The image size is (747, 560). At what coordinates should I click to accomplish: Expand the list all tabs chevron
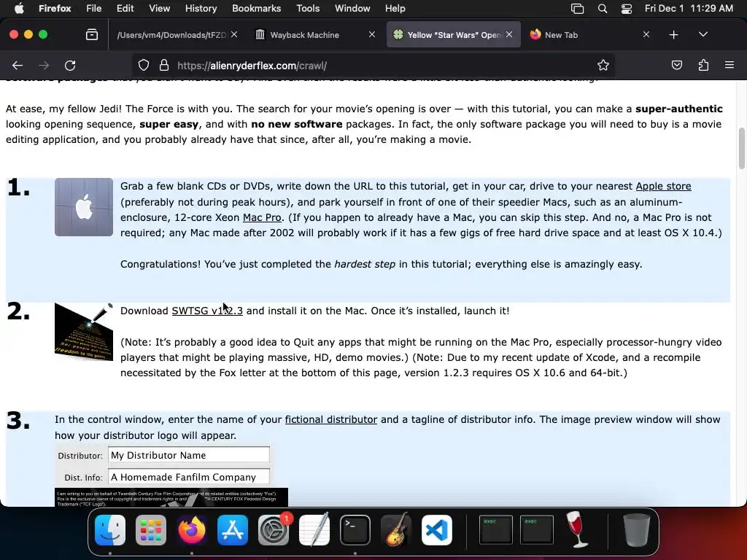pos(703,35)
